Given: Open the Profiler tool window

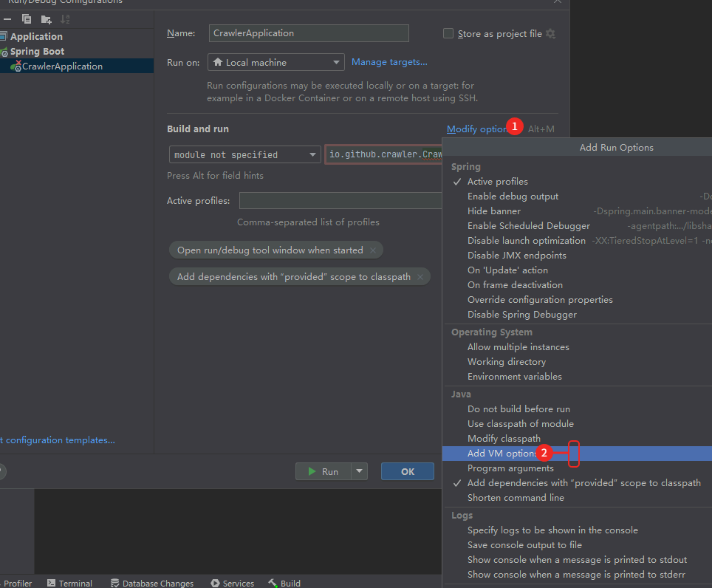Looking at the screenshot, I should 16,583.
